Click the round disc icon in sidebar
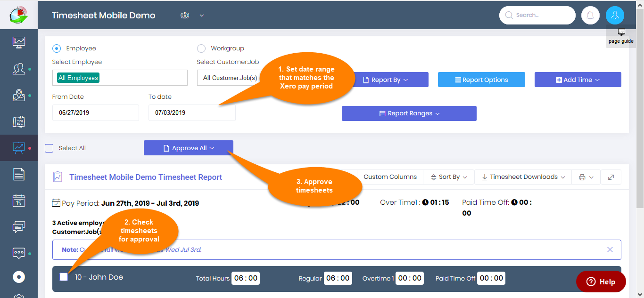The width and height of the screenshot is (644, 298). point(19,277)
